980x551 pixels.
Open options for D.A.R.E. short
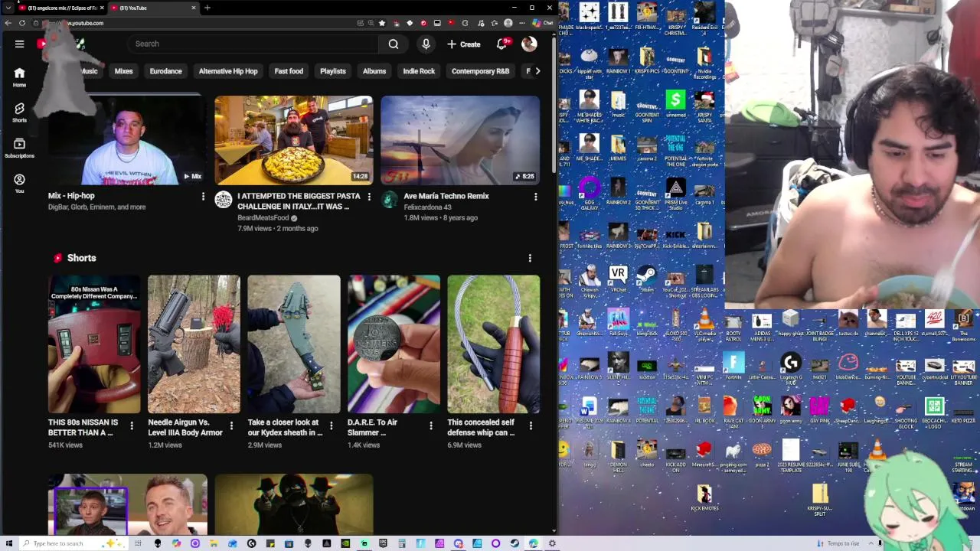(x=431, y=425)
